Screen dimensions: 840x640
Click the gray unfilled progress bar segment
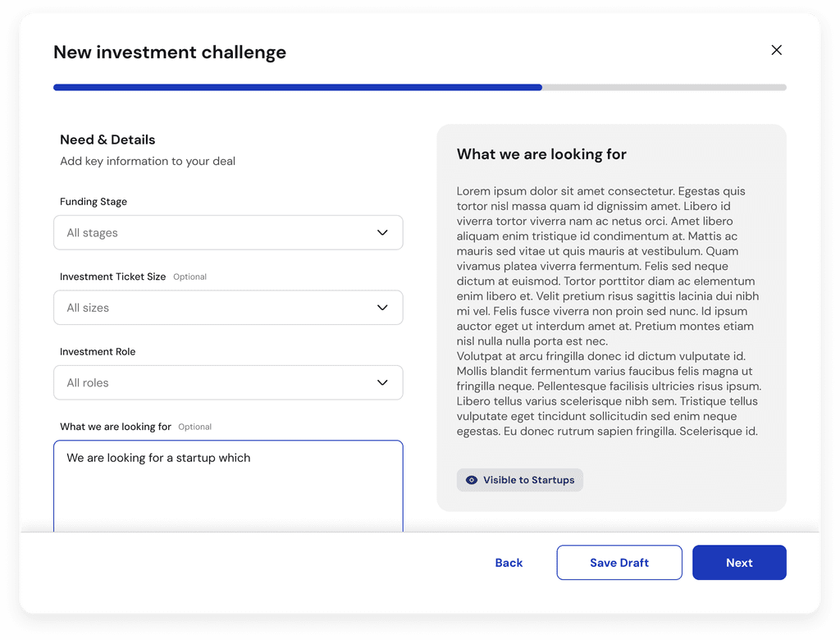664,87
